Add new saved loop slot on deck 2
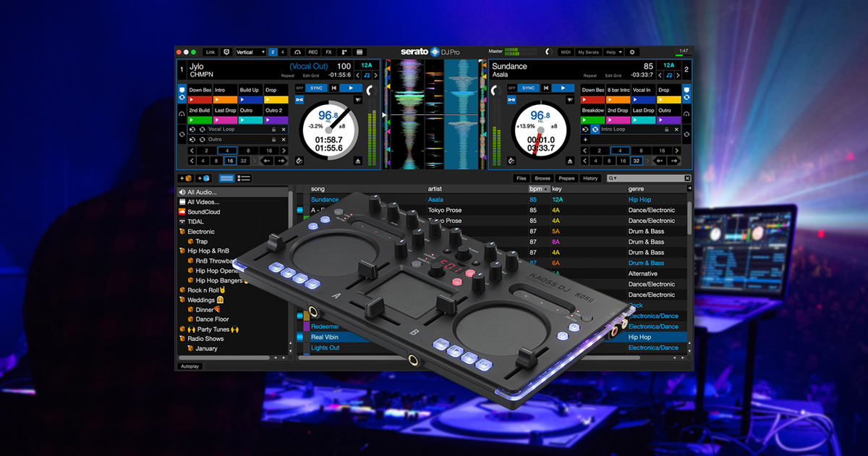The width and height of the screenshot is (868, 456). click(586, 140)
